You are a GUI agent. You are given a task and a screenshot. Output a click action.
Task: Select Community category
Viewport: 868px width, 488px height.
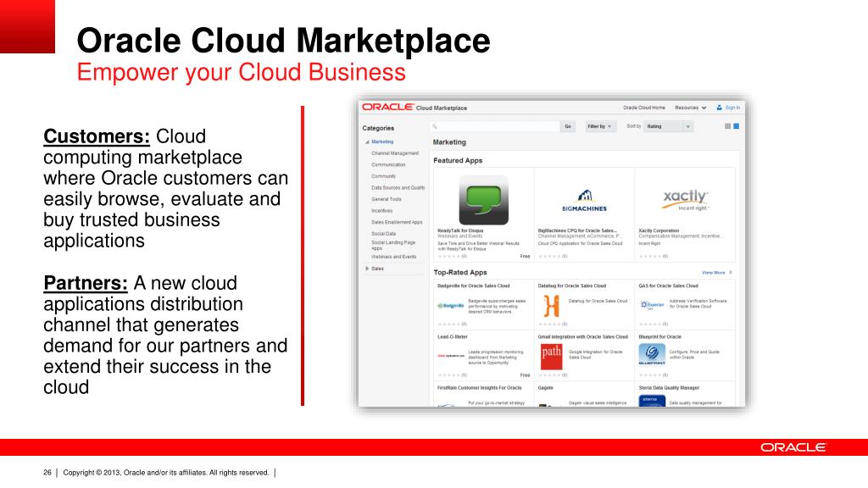tap(384, 176)
